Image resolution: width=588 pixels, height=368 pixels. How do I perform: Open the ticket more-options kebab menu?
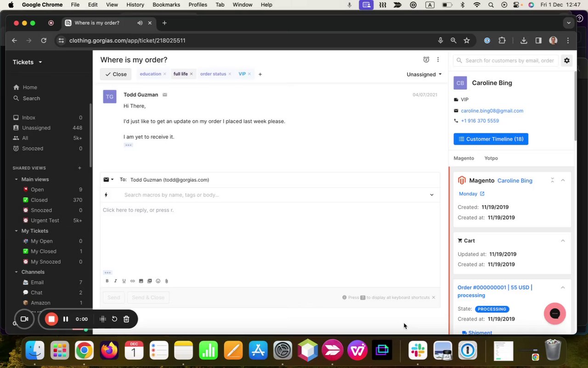coord(438,60)
